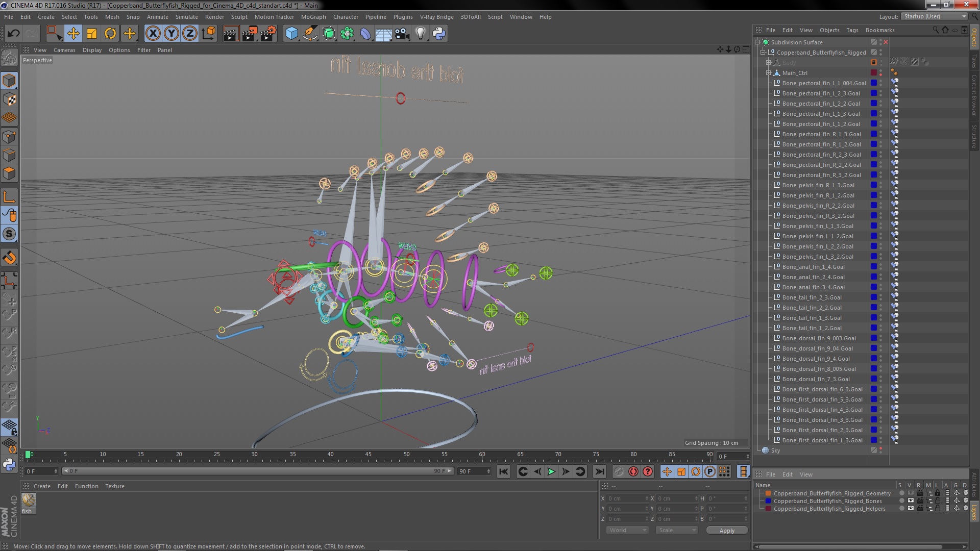Open the World coordinate dropdown

(627, 530)
